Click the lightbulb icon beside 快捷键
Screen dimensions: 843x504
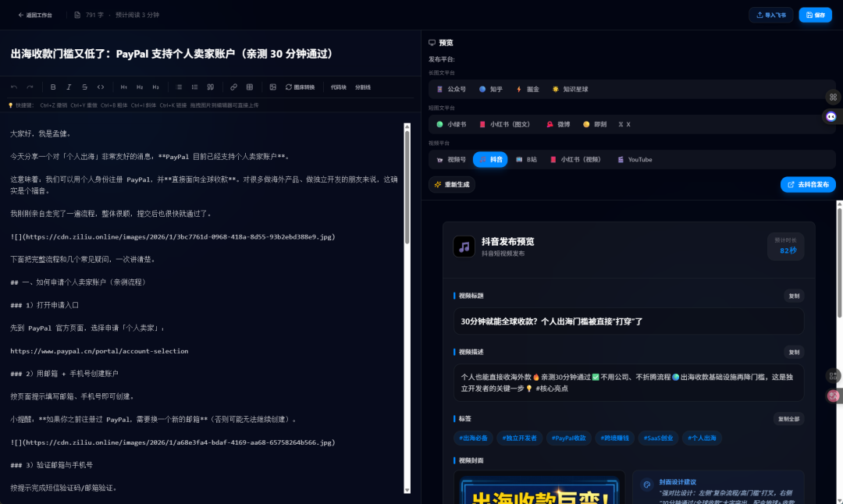10,105
